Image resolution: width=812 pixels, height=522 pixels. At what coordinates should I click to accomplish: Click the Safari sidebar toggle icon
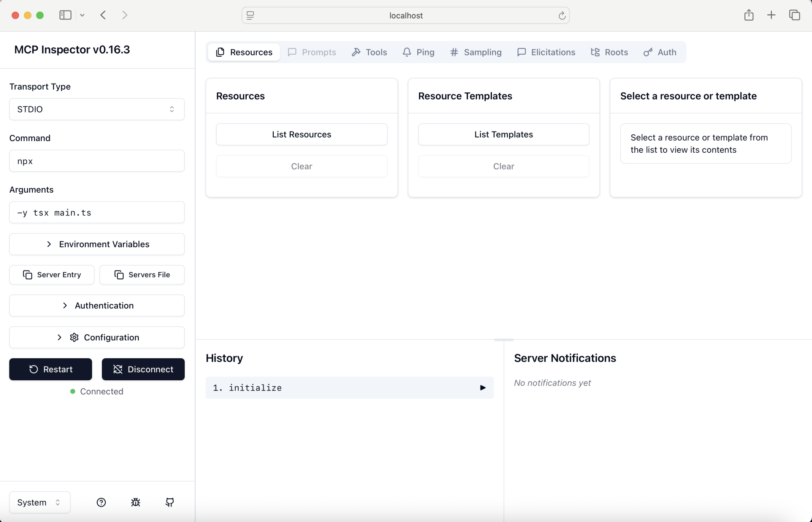click(65, 15)
